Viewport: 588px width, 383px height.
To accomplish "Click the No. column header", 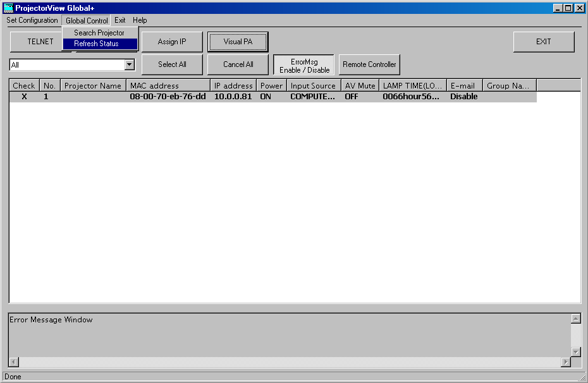I will [49, 85].
